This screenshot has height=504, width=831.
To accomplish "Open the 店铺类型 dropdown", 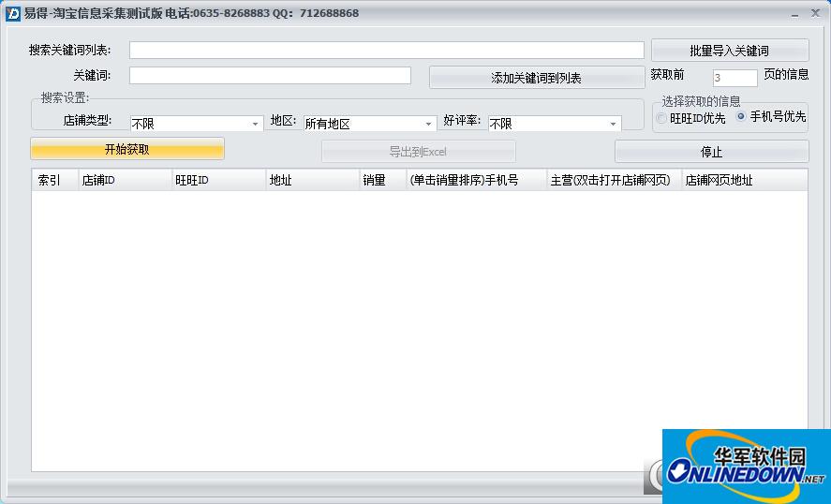I will pyautogui.click(x=197, y=124).
